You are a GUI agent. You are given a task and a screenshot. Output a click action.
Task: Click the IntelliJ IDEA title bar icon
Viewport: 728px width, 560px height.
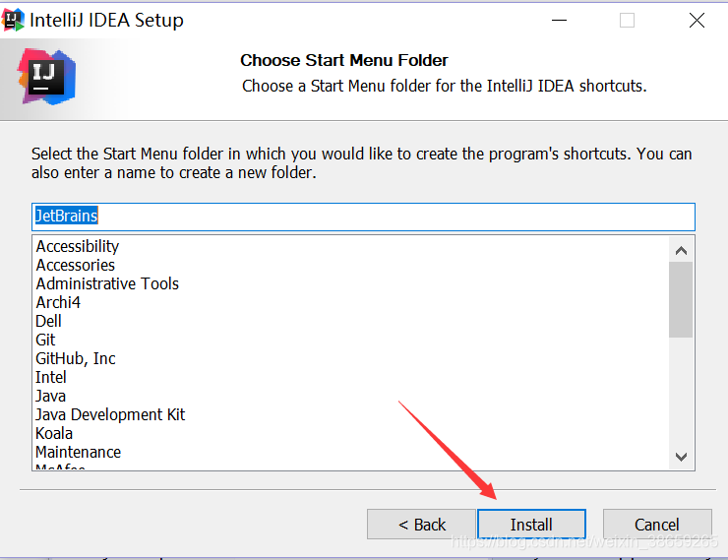tap(13, 21)
